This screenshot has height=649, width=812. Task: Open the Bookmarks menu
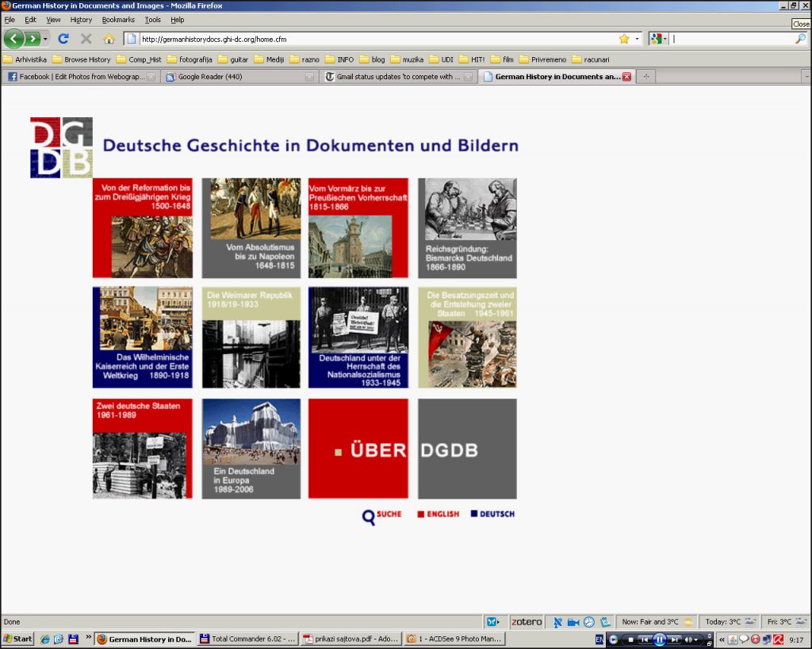118,20
